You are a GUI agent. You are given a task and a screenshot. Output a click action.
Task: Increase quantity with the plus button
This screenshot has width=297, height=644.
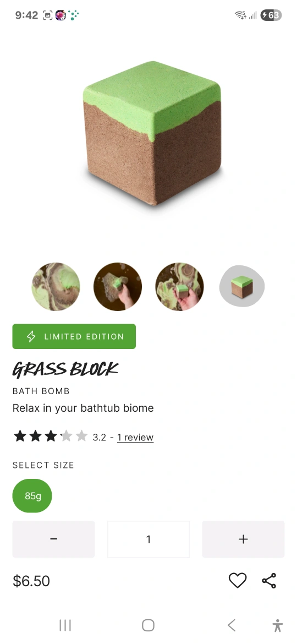click(x=243, y=539)
